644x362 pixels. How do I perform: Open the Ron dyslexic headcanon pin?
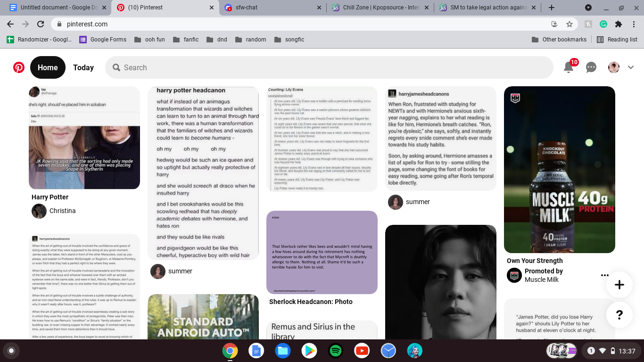click(441, 139)
